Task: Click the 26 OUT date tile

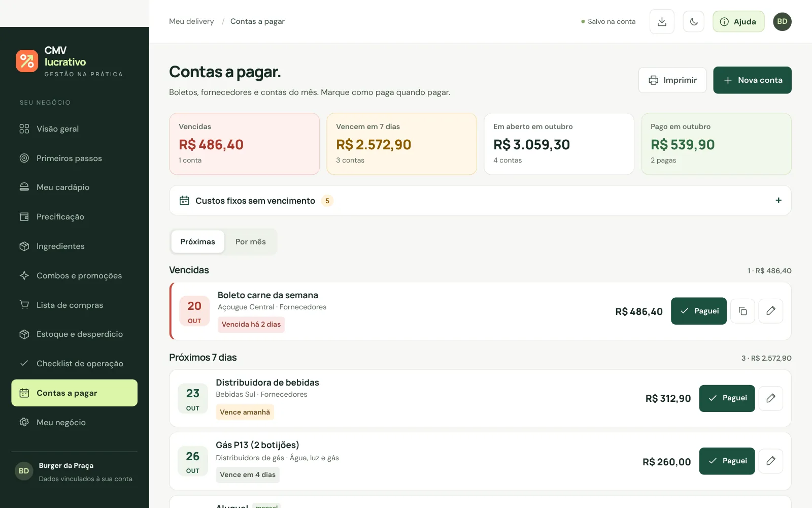Action: (193, 461)
